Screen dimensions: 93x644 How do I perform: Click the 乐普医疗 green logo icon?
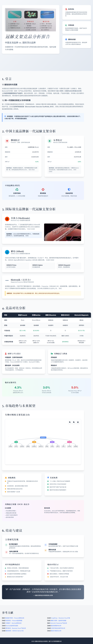50,141
